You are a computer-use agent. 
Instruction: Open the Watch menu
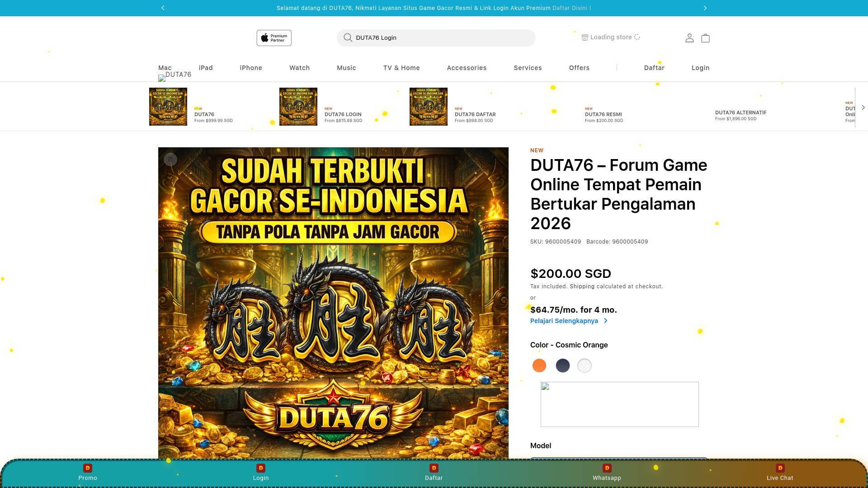coord(300,68)
